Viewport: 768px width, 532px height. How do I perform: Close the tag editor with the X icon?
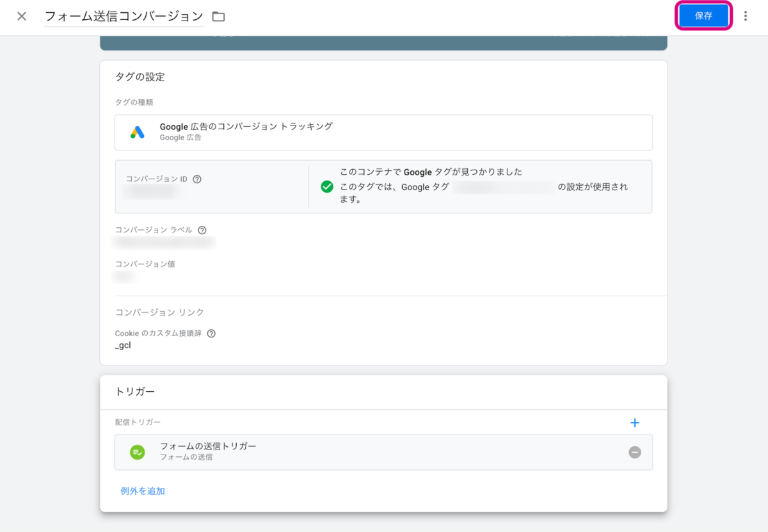(x=22, y=16)
